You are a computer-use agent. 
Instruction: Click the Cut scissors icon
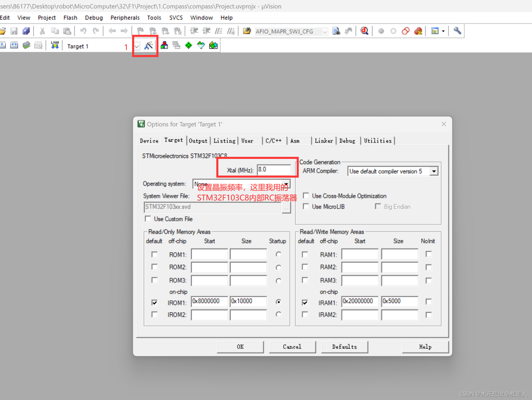point(42,31)
